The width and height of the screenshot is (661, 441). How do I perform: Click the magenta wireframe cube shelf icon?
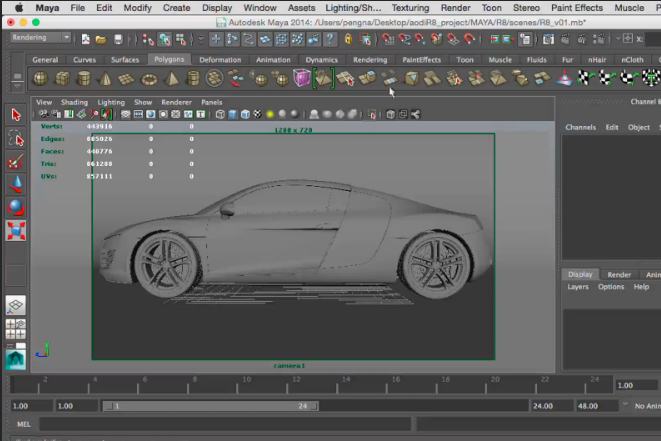[x=302, y=78]
